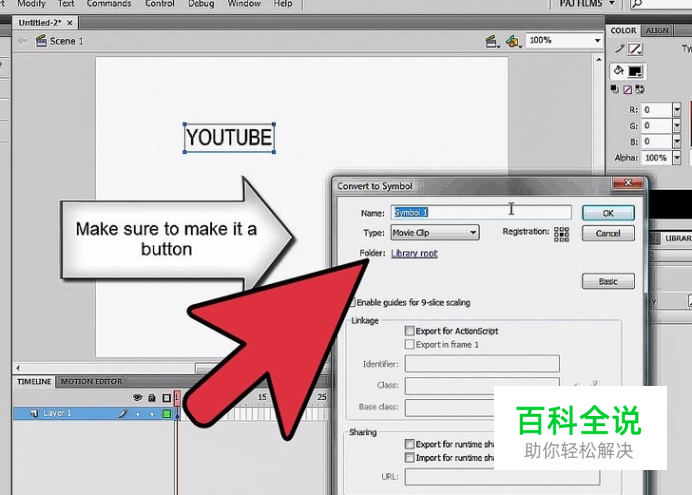Open the Text menu
692x495 pixels.
pos(66,4)
